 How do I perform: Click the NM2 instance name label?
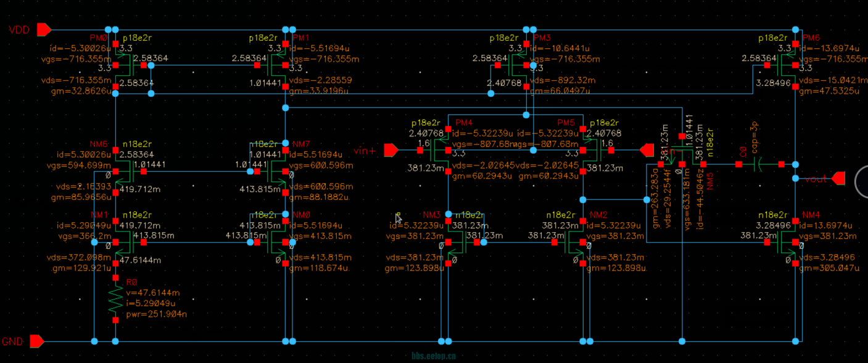pyautogui.click(x=598, y=214)
